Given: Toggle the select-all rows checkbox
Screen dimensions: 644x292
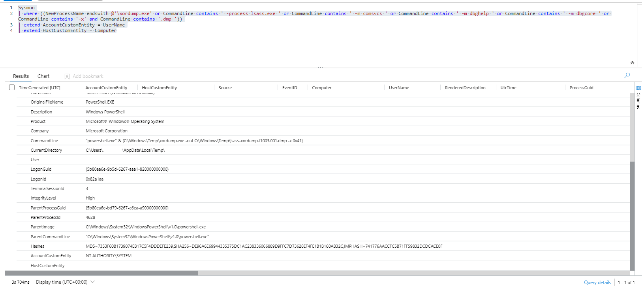Looking at the screenshot, I should click(x=12, y=88).
